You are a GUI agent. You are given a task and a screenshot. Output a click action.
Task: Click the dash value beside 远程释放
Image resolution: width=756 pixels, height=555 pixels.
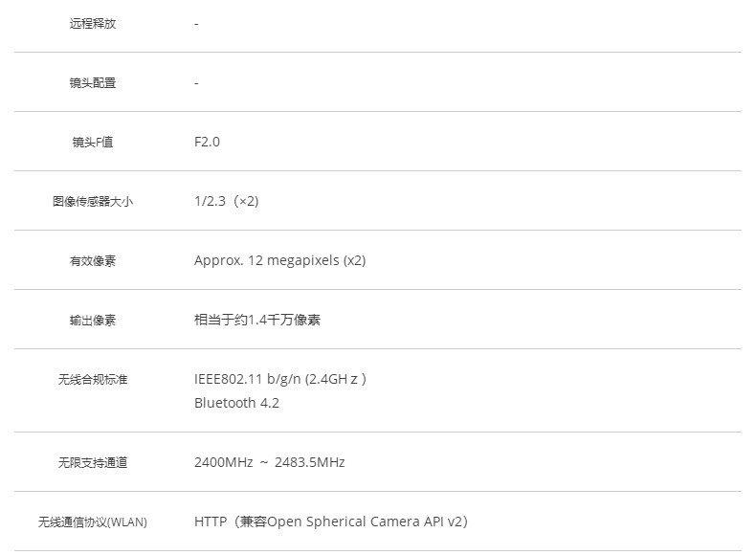pyautogui.click(x=196, y=24)
